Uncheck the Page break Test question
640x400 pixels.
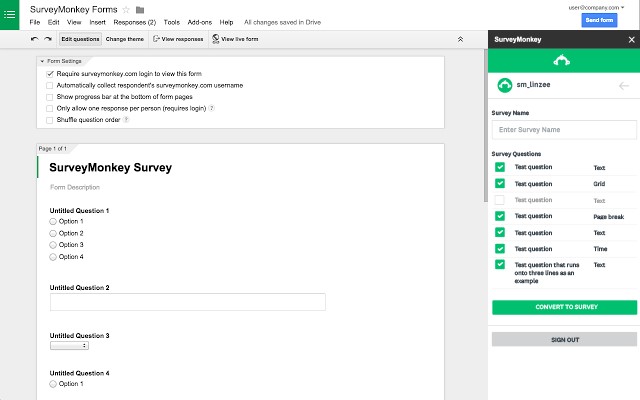[x=500, y=216]
